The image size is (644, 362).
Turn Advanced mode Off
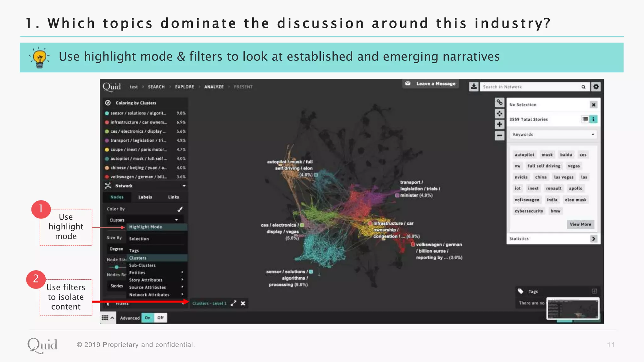160,318
